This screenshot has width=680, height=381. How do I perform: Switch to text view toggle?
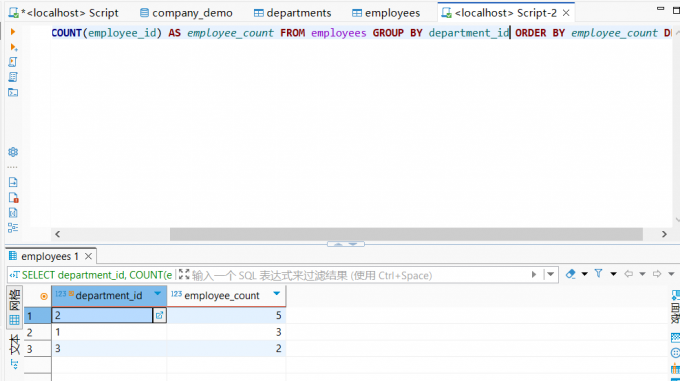click(14, 344)
